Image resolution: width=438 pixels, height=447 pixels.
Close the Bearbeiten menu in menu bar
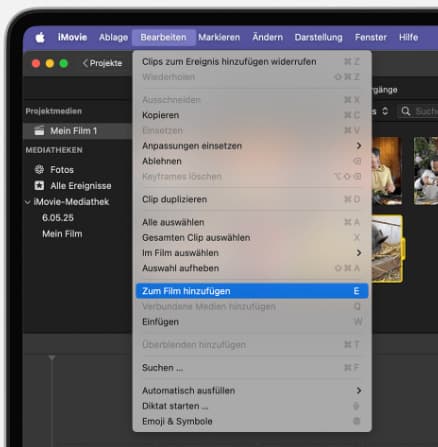(x=163, y=37)
